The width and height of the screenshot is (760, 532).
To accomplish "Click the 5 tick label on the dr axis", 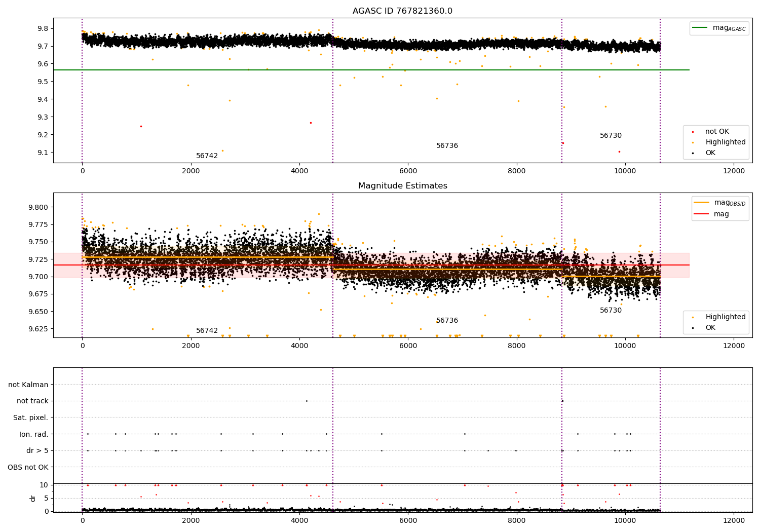I will (x=46, y=498).
